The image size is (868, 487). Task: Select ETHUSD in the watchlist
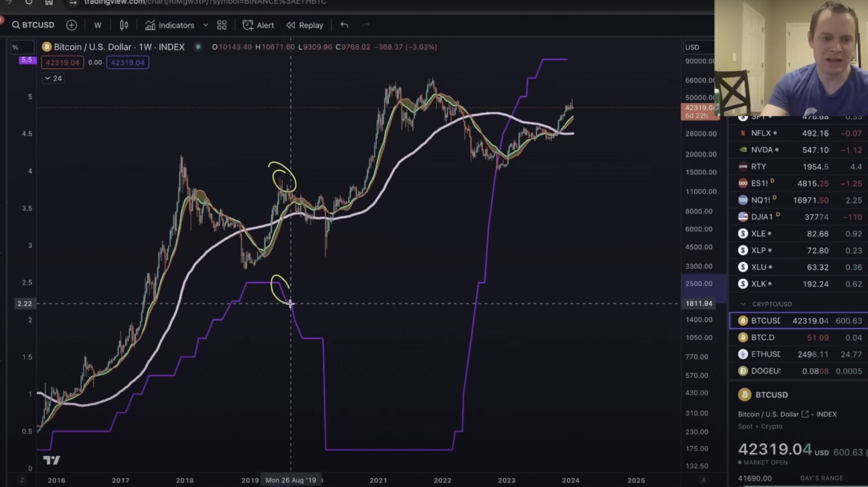765,354
